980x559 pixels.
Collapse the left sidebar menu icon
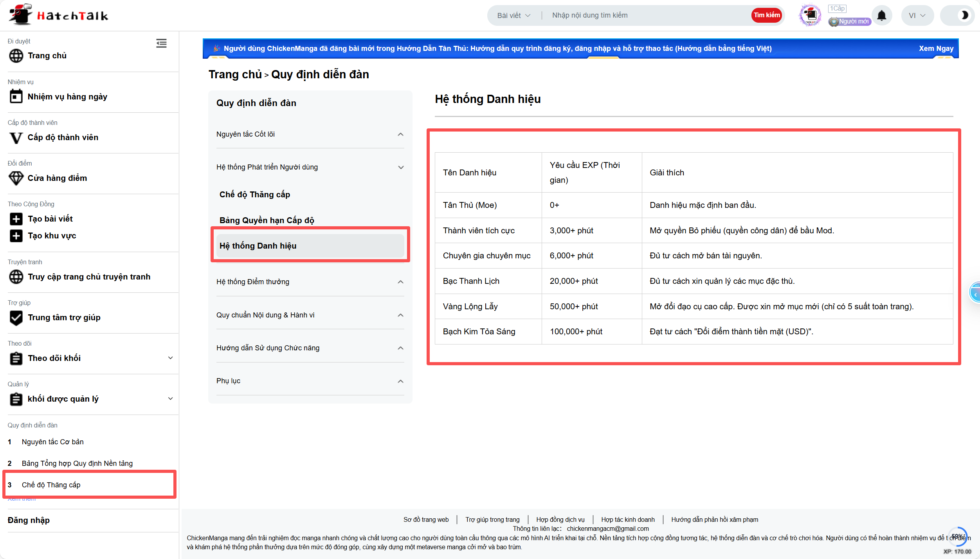[161, 43]
